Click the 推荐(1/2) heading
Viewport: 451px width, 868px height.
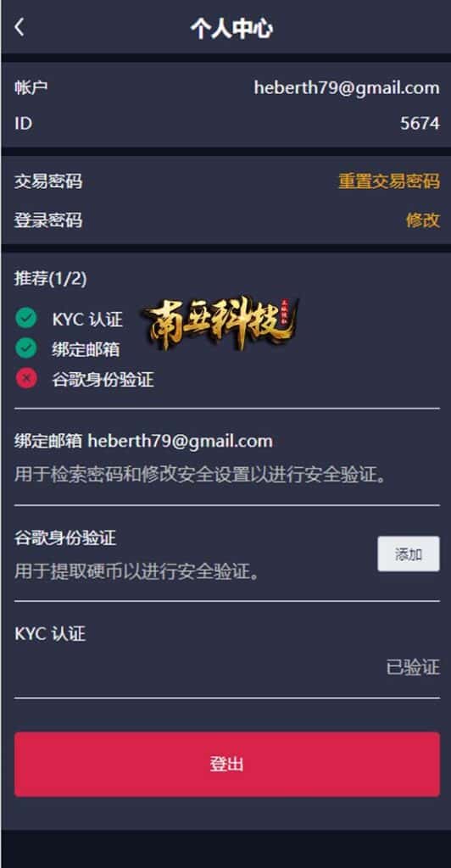click(x=50, y=278)
